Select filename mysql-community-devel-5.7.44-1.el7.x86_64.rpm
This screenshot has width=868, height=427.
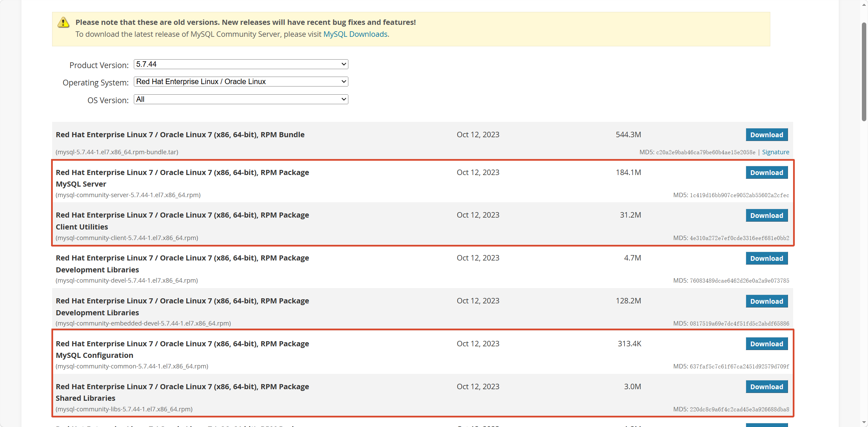tap(127, 281)
